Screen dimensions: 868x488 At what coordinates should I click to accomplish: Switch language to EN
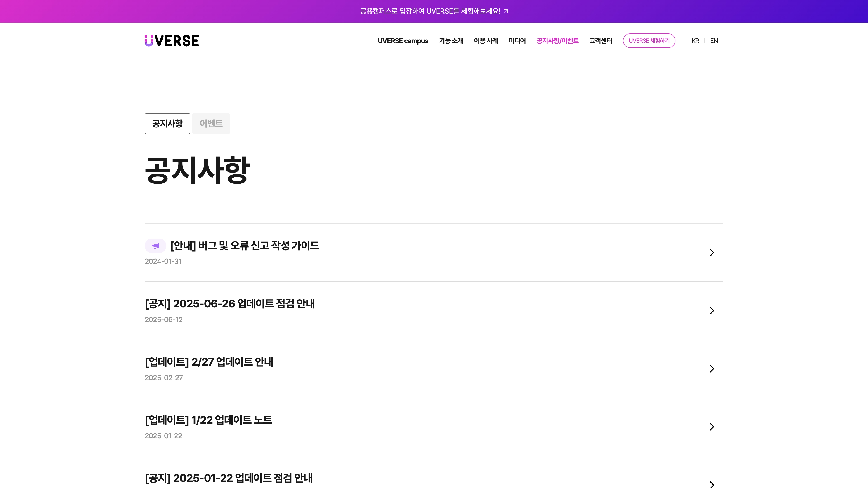pyautogui.click(x=714, y=41)
